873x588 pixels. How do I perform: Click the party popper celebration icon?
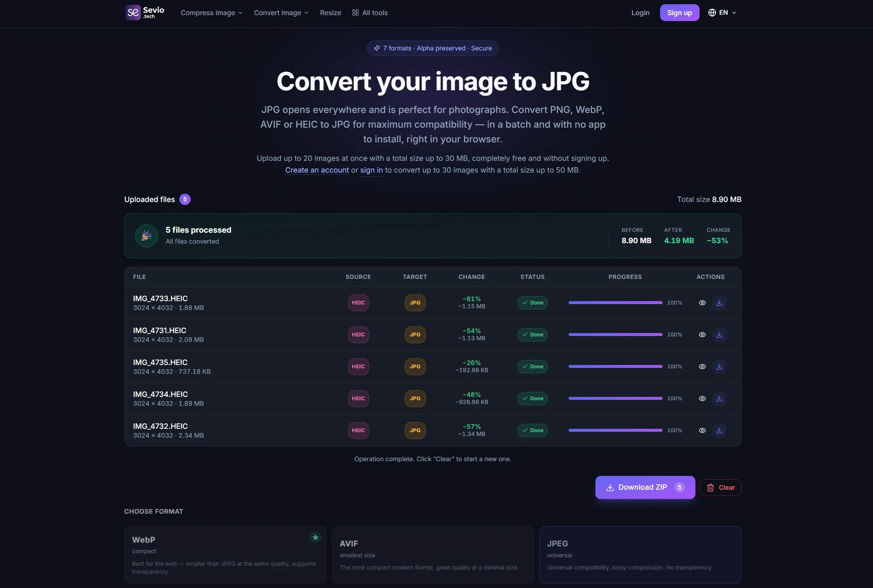pos(147,236)
